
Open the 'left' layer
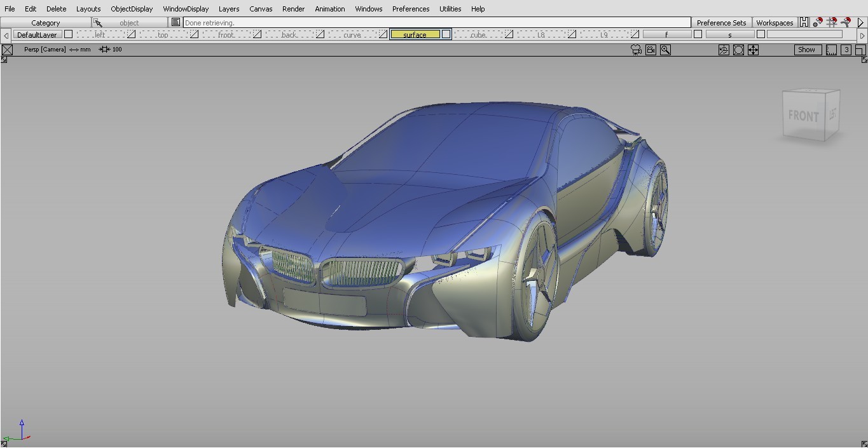[100, 34]
